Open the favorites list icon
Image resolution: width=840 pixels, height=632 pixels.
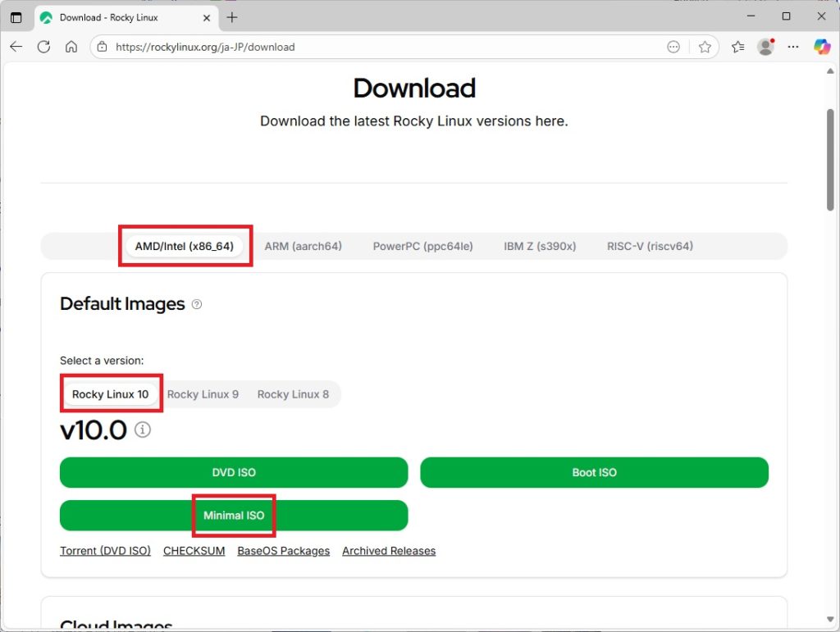737,47
